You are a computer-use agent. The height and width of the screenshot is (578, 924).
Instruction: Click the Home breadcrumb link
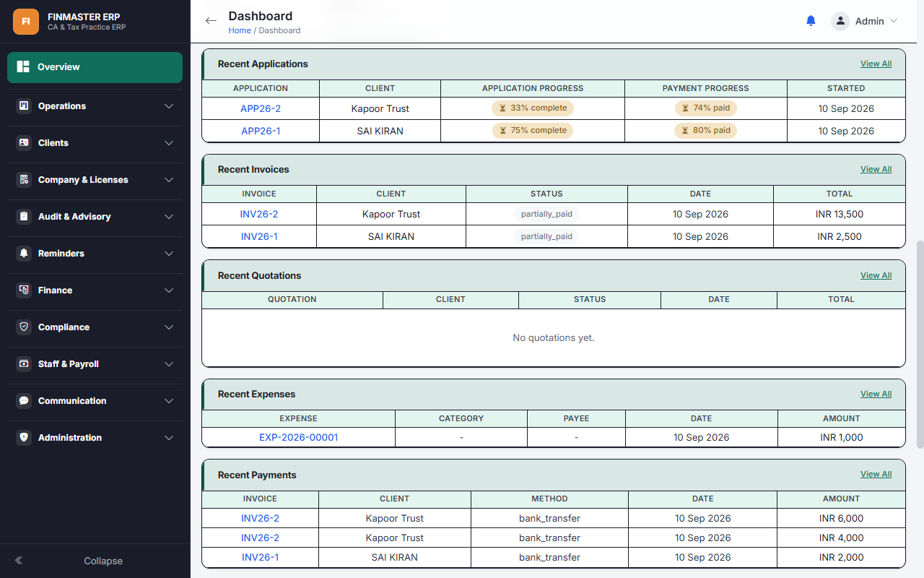(x=240, y=30)
